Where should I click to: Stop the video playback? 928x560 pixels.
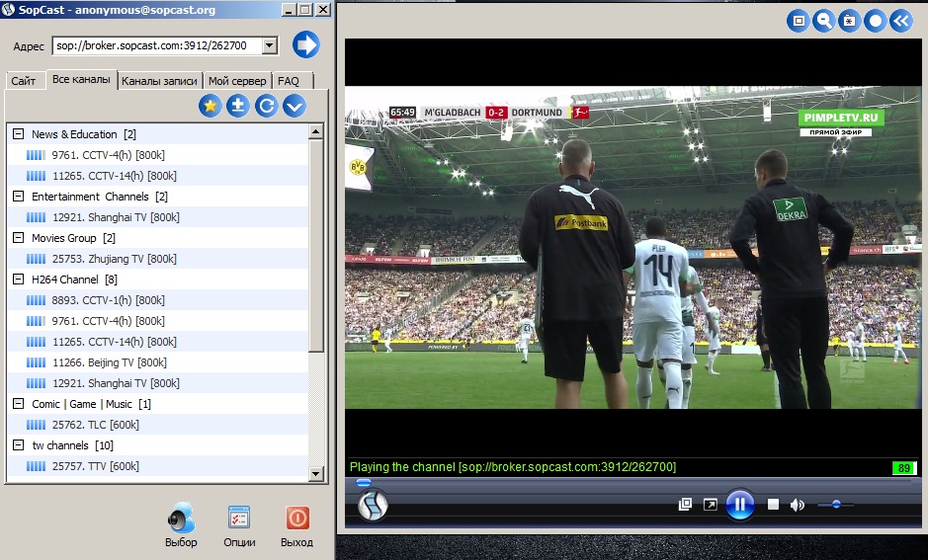pyautogui.click(x=773, y=505)
